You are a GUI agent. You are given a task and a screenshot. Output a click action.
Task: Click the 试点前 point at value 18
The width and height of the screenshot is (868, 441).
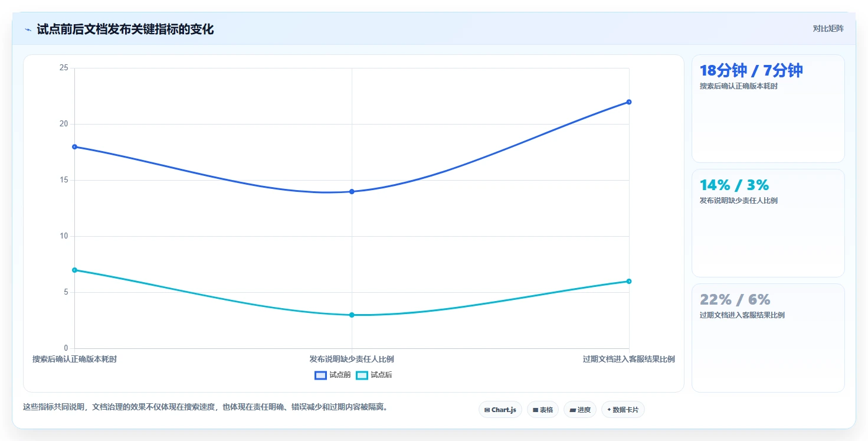click(74, 147)
